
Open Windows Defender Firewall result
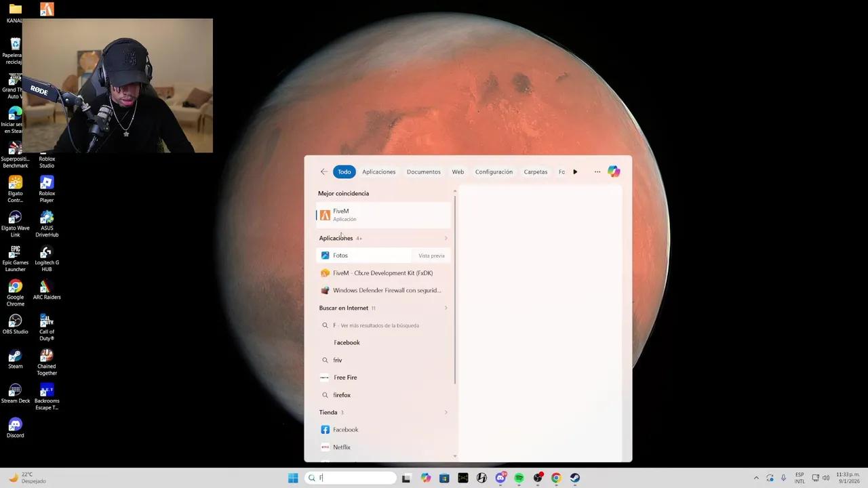pos(384,290)
